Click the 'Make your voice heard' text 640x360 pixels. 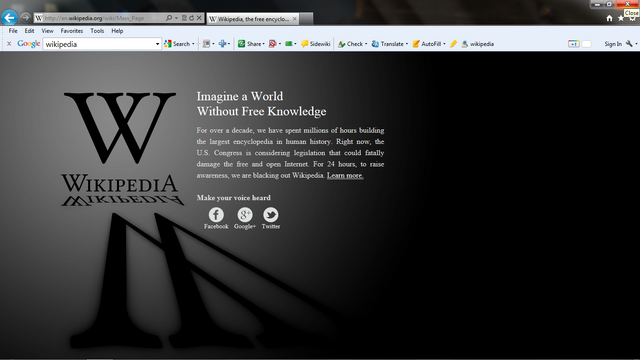[233, 198]
